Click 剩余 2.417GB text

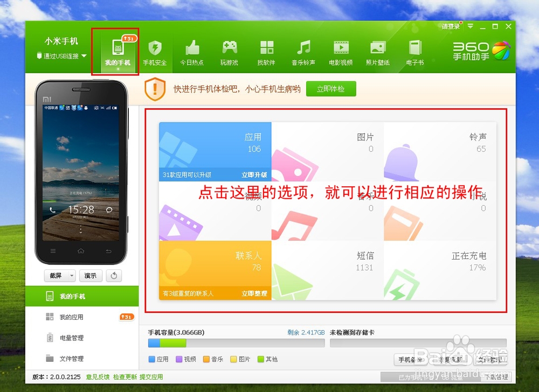point(306,332)
